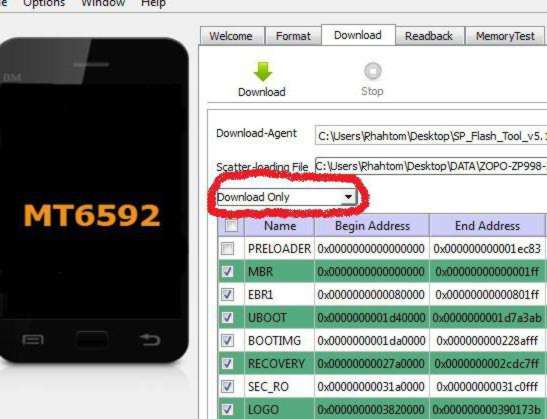Switch to the Format tab

pos(293,36)
